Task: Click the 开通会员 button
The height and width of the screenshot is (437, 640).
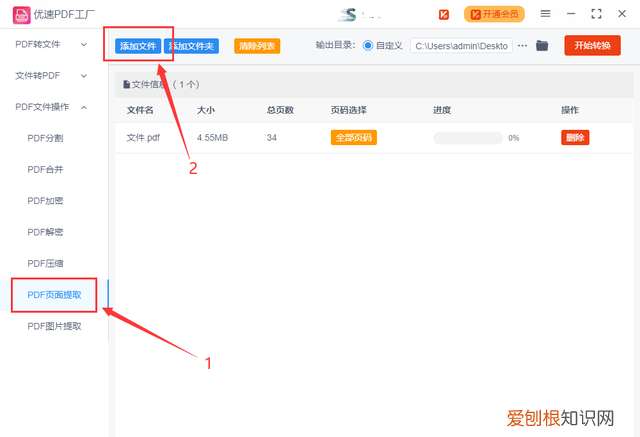Action: (x=494, y=14)
